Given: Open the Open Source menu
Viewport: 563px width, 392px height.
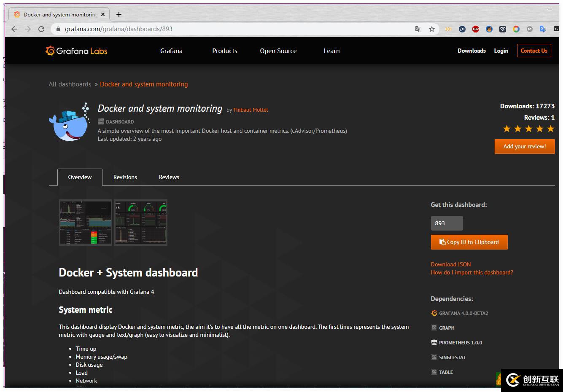Looking at the screenshot, I should 278,51.
